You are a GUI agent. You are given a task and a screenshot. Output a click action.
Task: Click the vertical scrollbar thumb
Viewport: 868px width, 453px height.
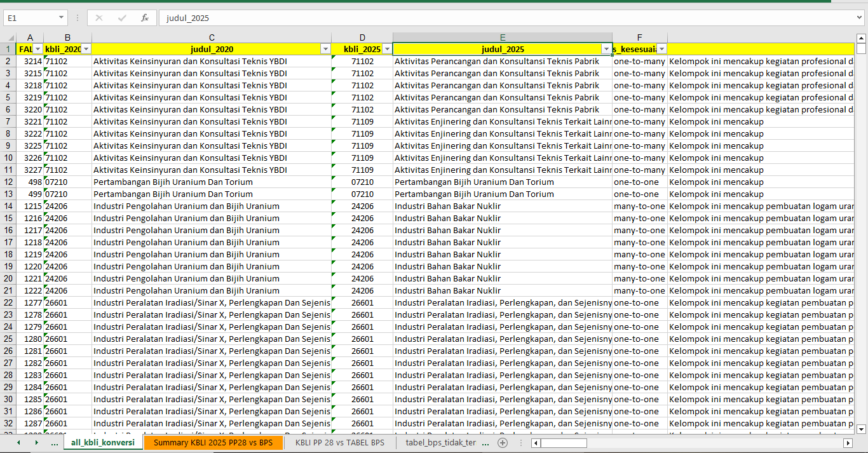click(x=861, y=49)
